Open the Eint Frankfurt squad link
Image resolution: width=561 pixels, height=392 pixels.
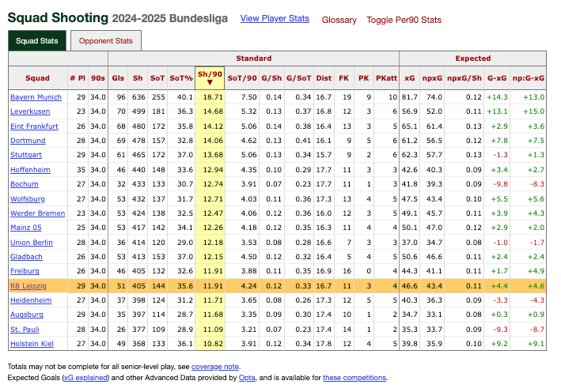[34, 126]
